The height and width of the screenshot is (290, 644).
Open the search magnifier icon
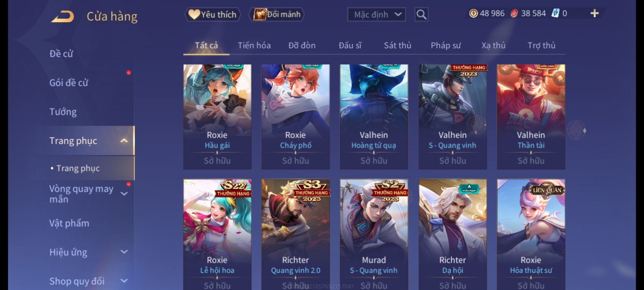click(x=421, y=15)
